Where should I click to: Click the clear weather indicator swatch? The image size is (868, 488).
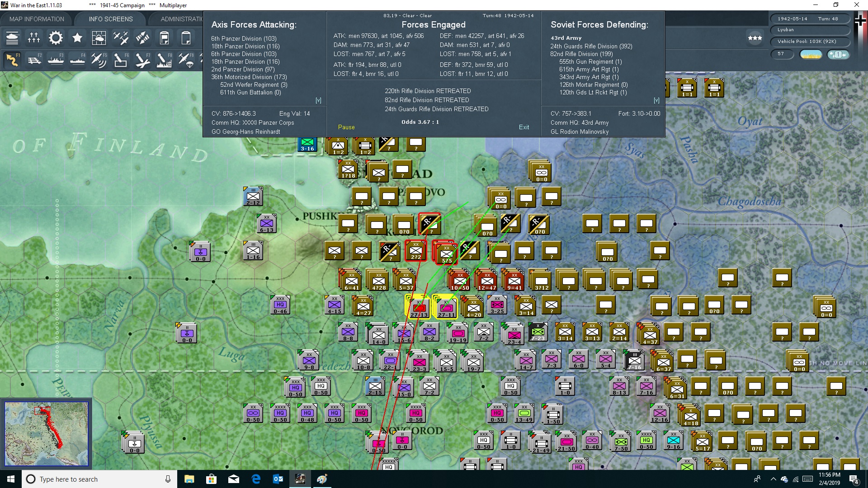(x=811, y=54)
